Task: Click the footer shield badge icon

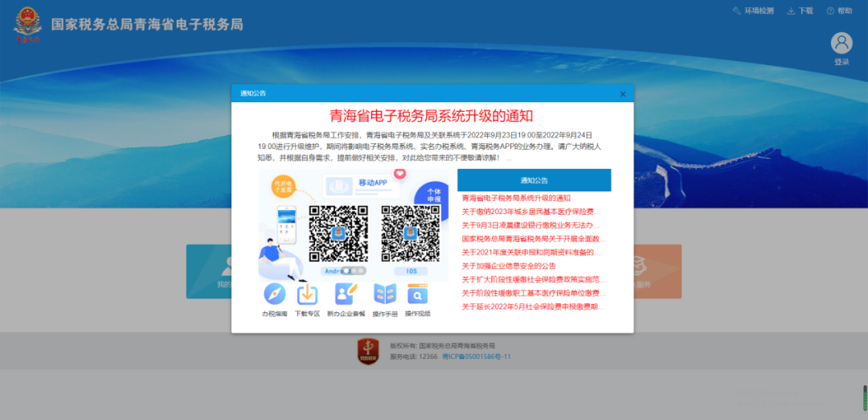Action: (368, 352)
